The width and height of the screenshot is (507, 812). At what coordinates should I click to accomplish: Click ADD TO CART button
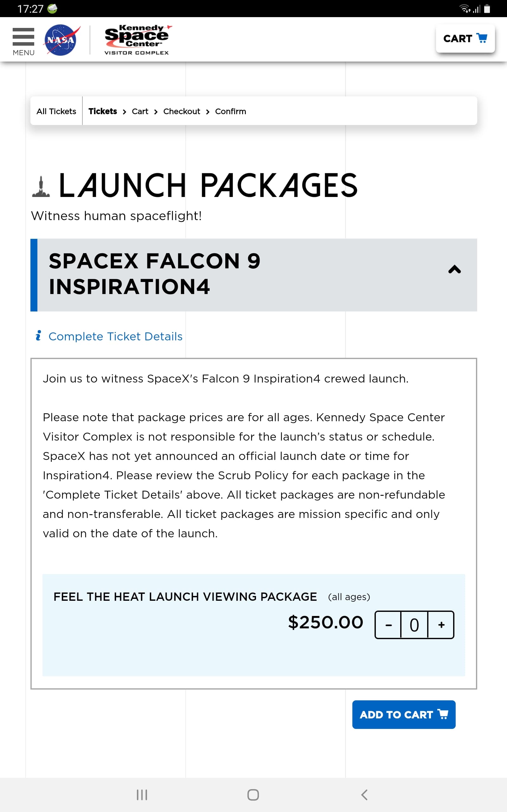click(404, 714)
